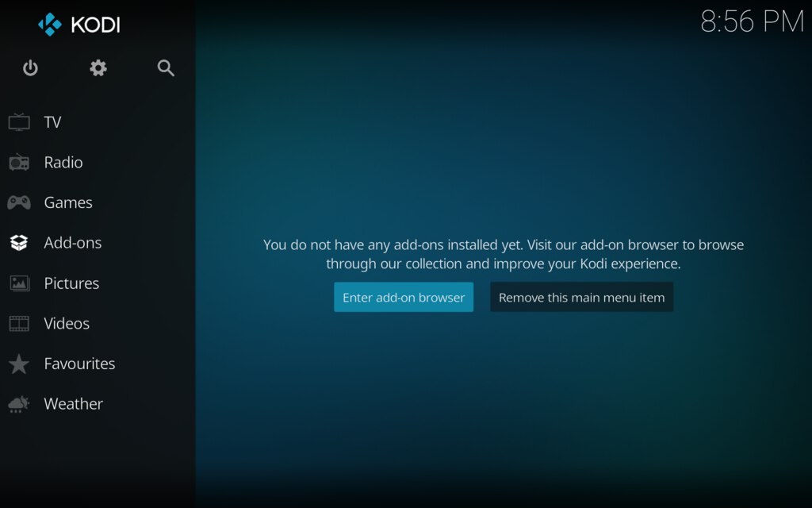
Task: Click the power icon in sidebar
Action: (30, 68)
